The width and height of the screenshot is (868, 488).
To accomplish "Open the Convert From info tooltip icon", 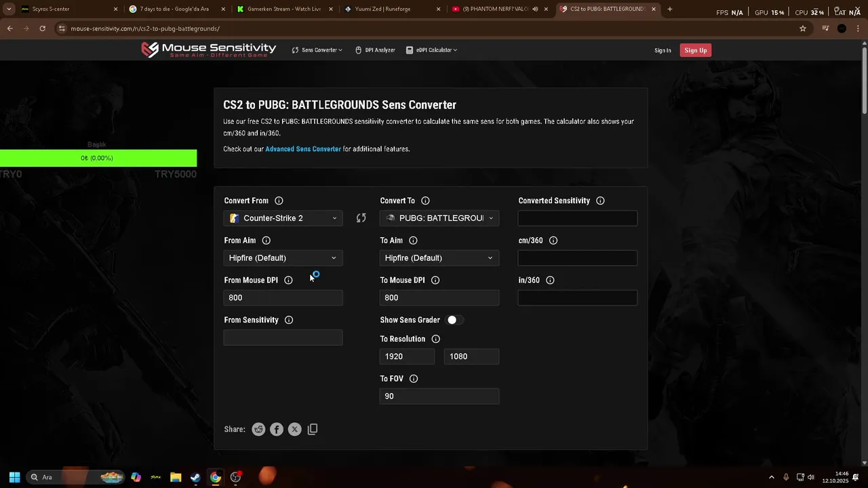I will click(x=279, y=201).
